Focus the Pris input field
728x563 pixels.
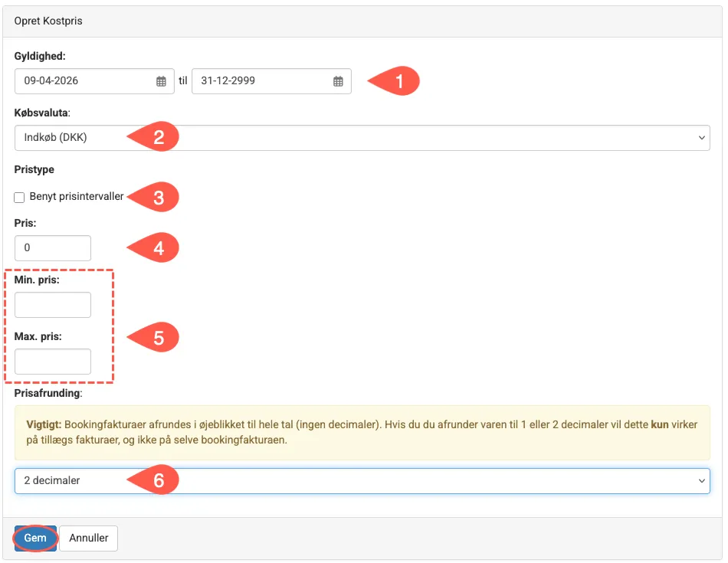(53, 248)
